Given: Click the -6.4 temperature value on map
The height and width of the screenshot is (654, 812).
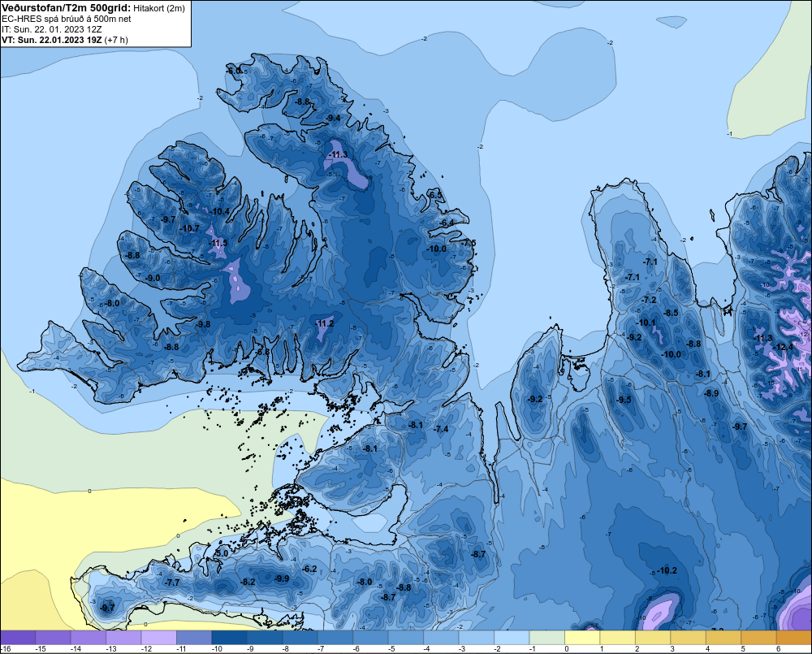Looking at the screenshot, I should [x=447, y=223].
